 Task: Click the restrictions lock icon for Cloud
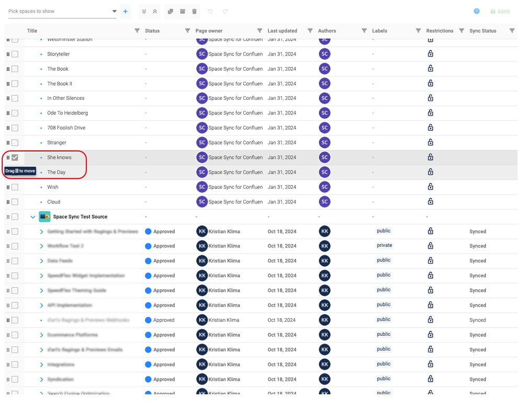[430, 201]
